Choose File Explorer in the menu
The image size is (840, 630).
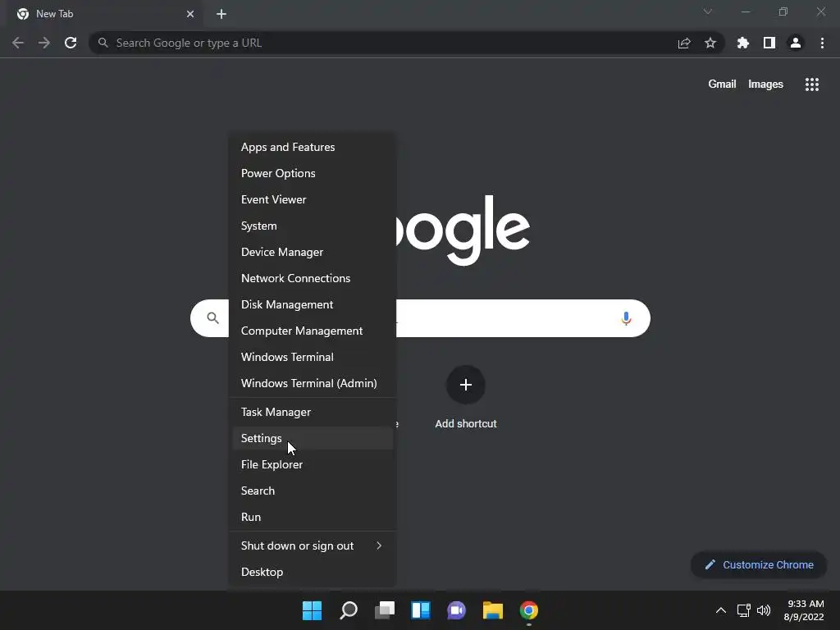(313, 464)
